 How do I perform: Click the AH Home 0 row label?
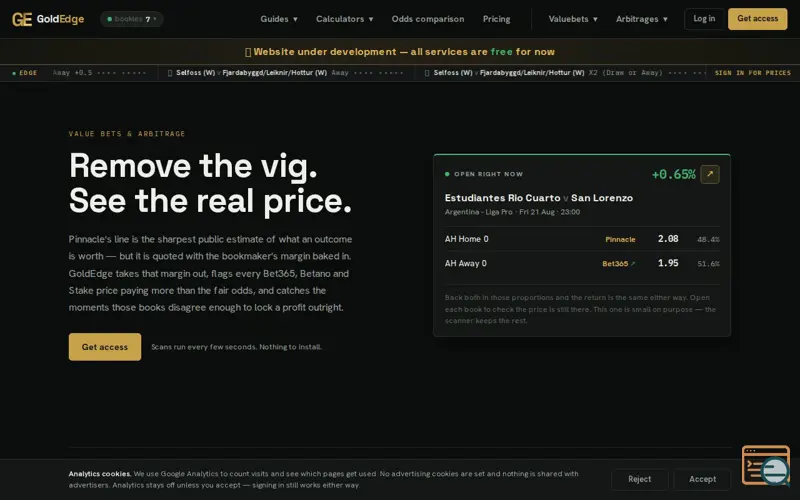click(x=467, y=239)
